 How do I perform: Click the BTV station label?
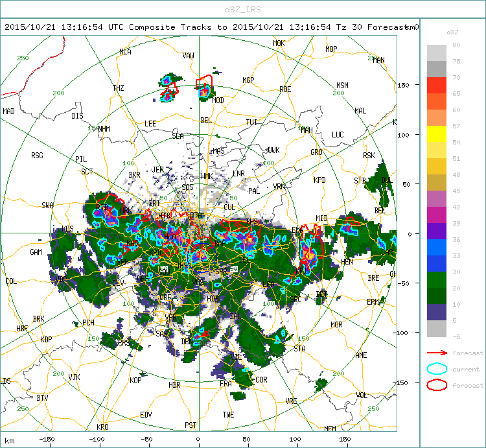point(43,398)
